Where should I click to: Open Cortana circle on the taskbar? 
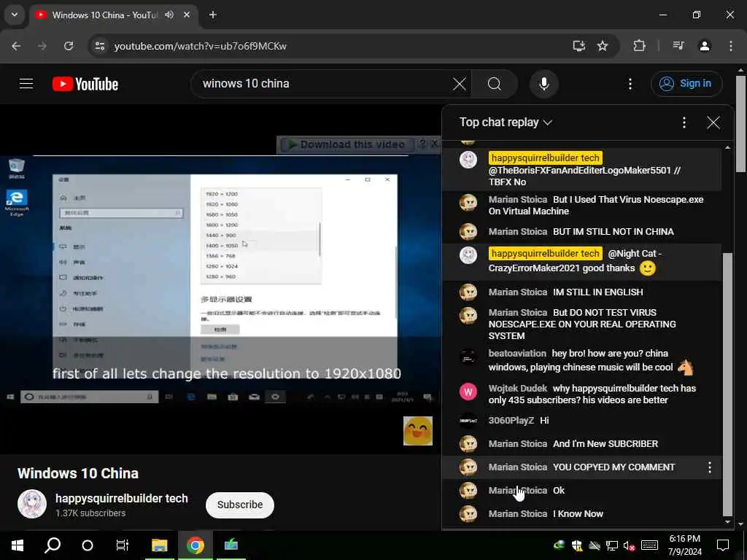(88, 545)
